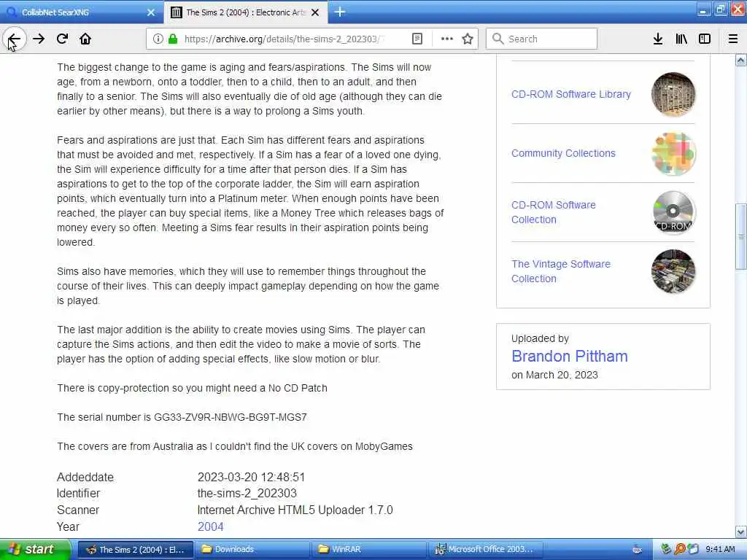Viewport: 747px width, 560px height.
Task: Click the page scrollbar up arrow
Action: click(741, 60)
